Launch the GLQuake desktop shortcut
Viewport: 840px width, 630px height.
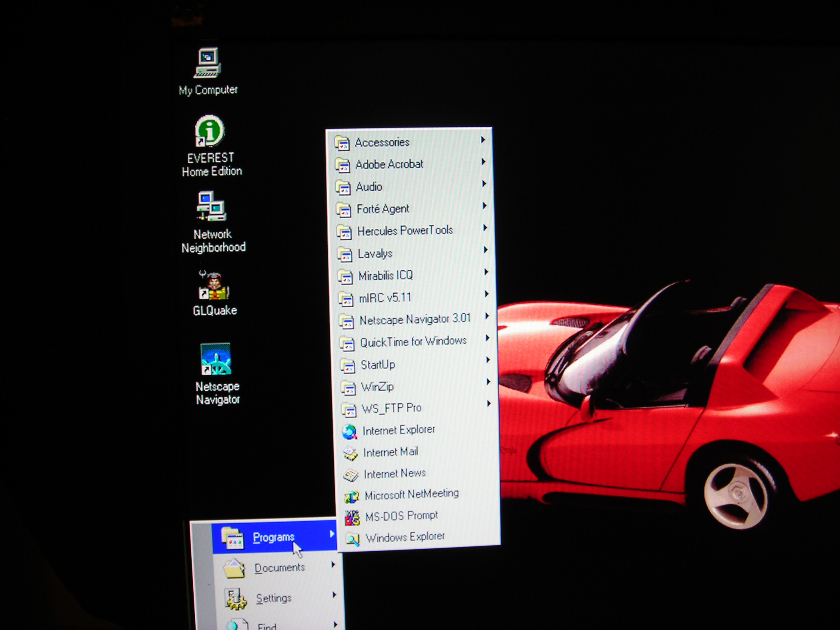[214, 286]
